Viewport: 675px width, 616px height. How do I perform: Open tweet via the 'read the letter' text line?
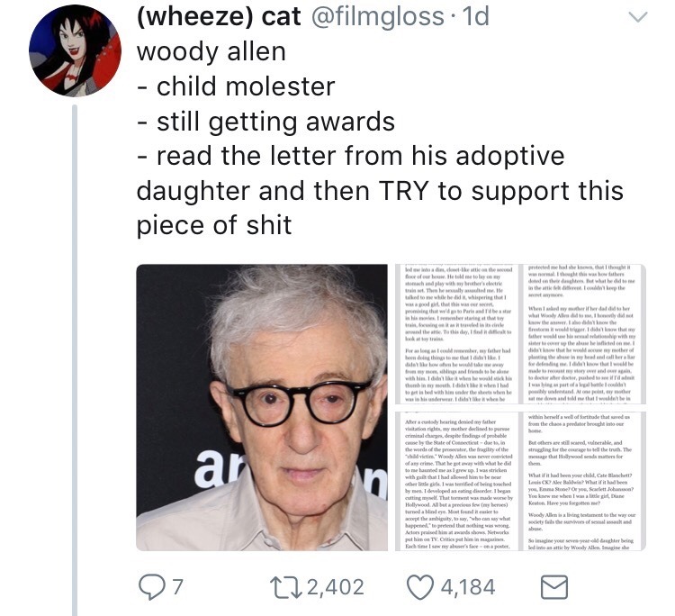[351, 156]
